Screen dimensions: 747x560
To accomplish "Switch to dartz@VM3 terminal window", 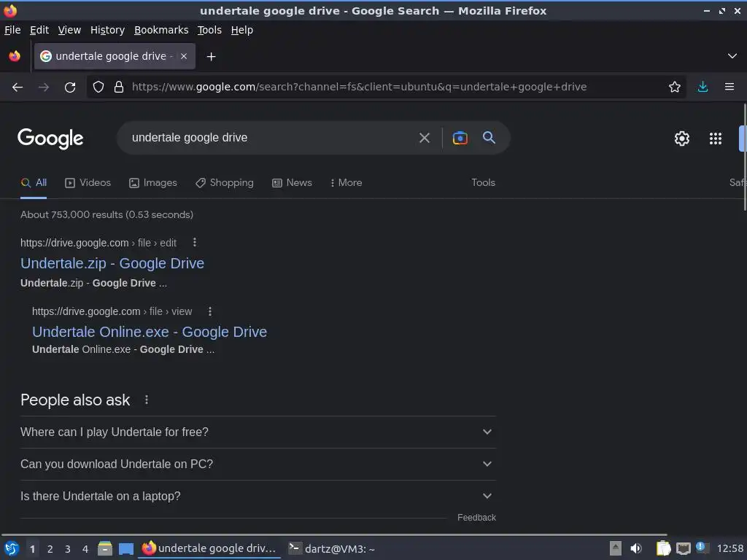I will click(332, 549).
